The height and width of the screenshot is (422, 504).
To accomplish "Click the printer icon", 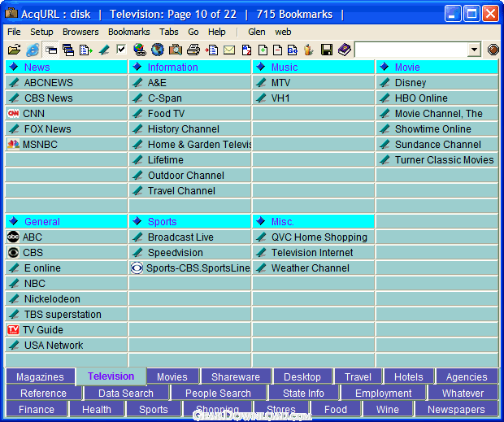I will click(193, 50).
